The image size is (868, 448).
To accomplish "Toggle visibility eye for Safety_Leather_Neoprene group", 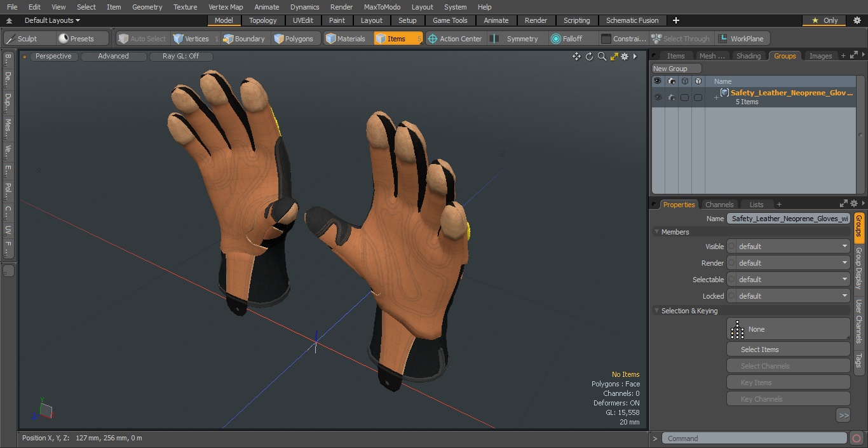I will pyautogui.click(x=658, y=97).
